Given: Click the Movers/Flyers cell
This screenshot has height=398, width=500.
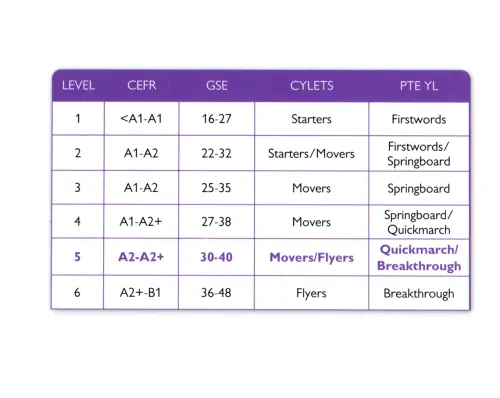Looking at the screenshot, I should pyautogui.click(x=311, y=258).
